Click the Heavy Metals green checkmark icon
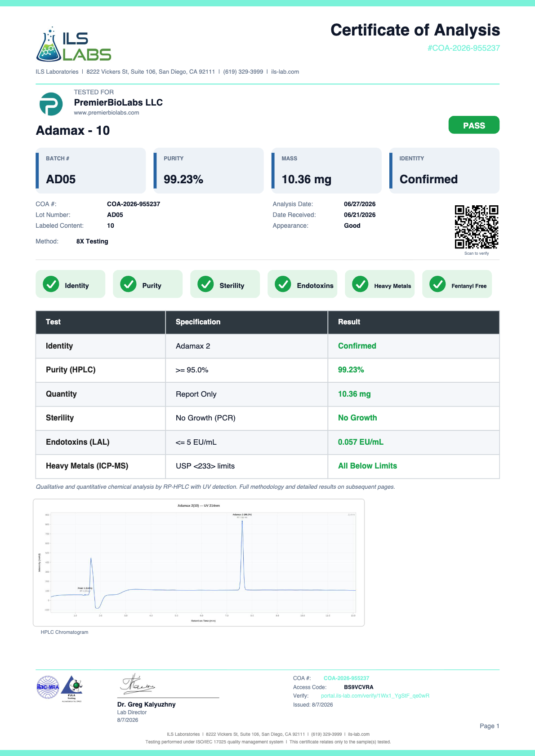The width and height of the screenshot is (535, 756). pos(360,284)
